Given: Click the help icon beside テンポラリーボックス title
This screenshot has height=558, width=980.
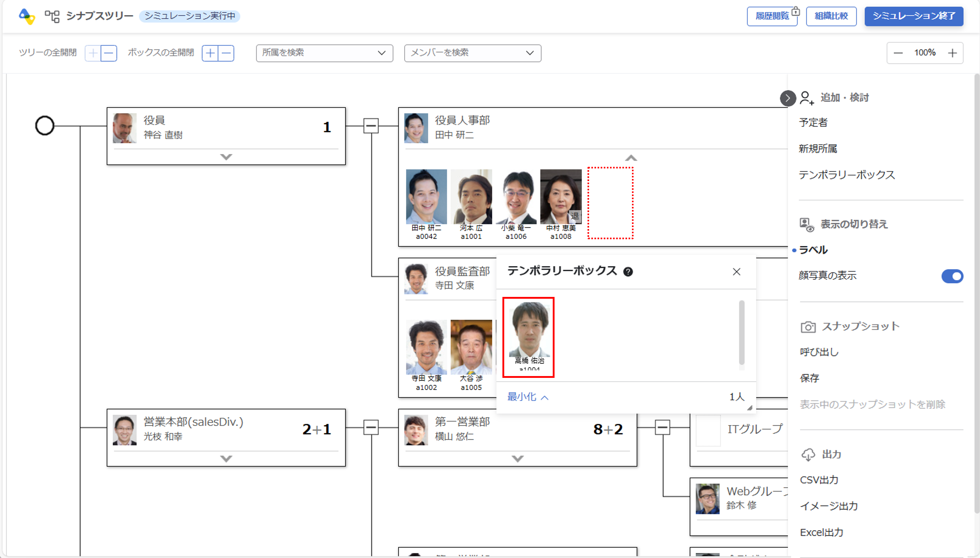Looking at the screenshot, I should point(628,272).
